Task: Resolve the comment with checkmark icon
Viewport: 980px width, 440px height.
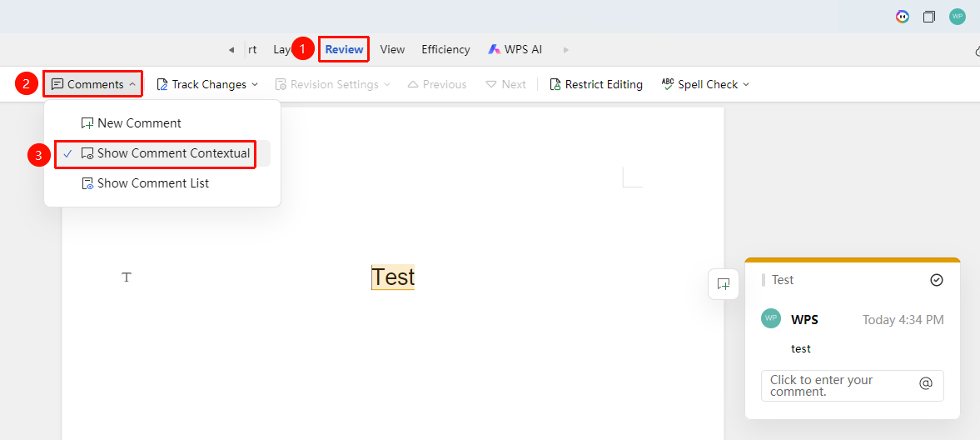Action: point(936,280)
